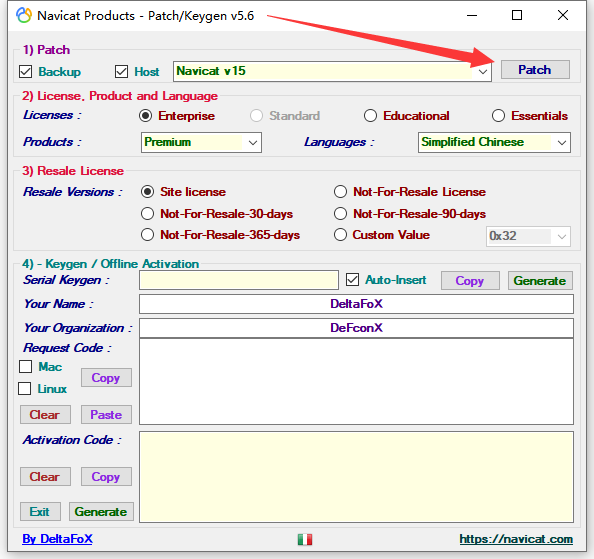The image size is (594, 559).
Task: Choose the Custom Value radio button
Action: (340, 235)
